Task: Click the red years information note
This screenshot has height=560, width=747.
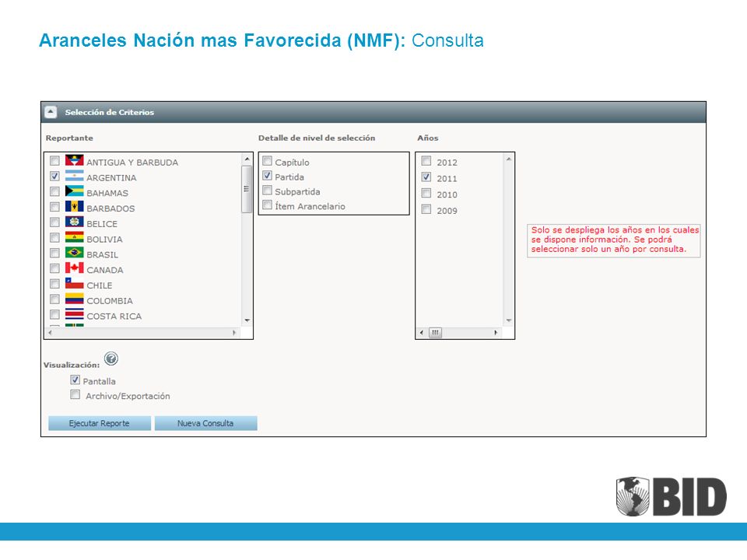Action: click(614, 240)
